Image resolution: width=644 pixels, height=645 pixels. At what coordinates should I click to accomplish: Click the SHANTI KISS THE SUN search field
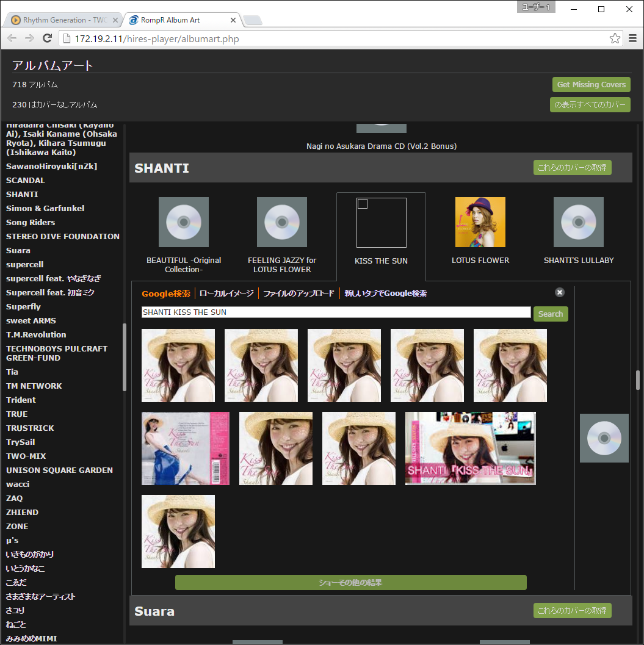[x=336, y=312]
